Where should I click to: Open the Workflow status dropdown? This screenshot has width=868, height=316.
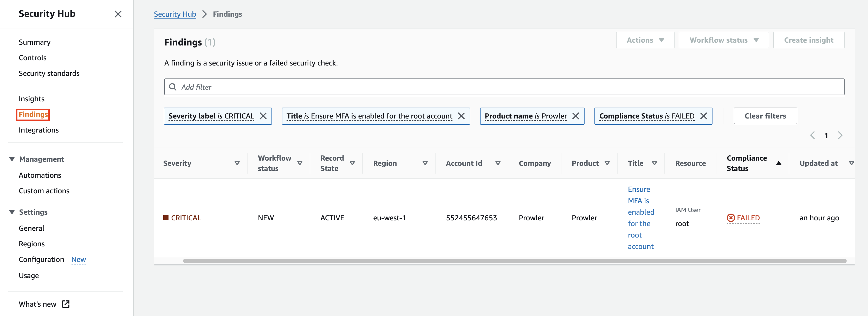(723, 40)
